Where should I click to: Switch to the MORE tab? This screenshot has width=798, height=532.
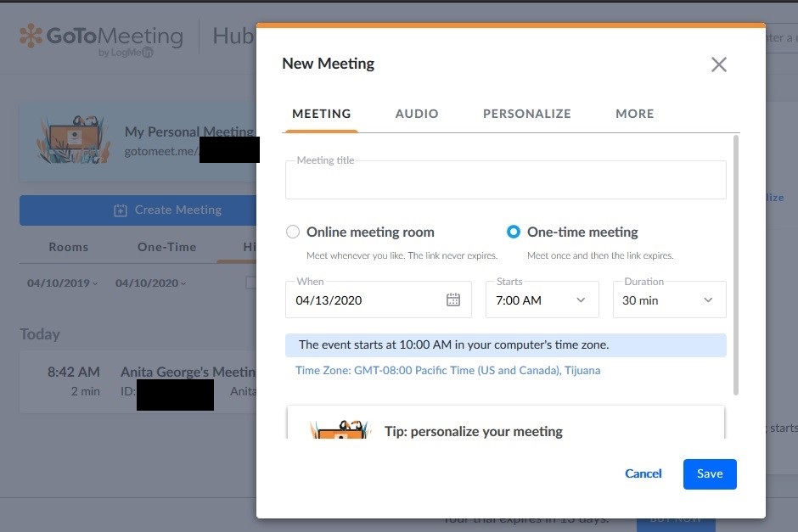634,113
